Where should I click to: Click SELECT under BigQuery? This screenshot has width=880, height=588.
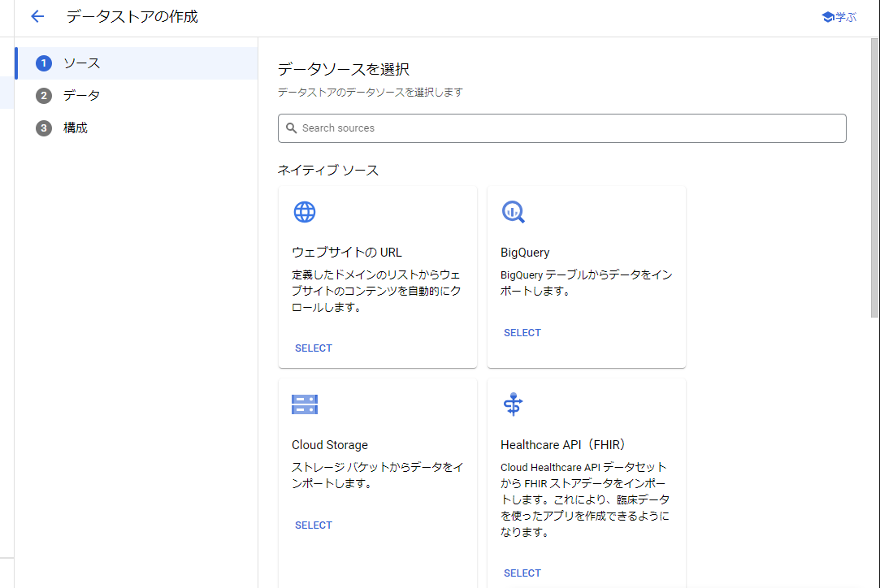(522, 332)
